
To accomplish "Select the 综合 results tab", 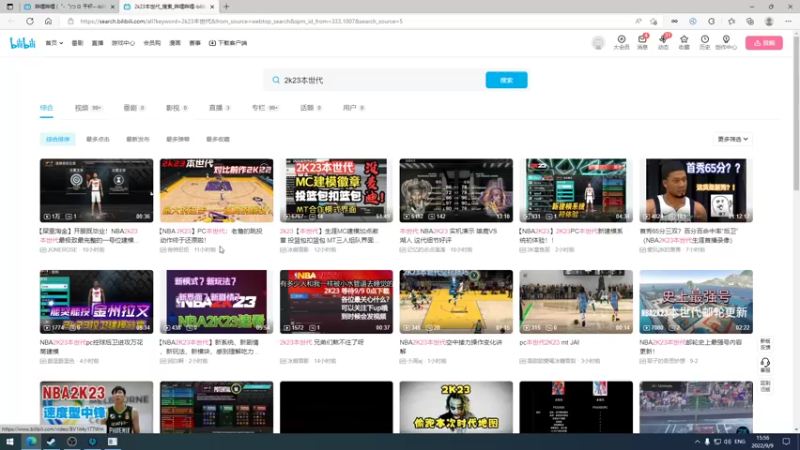I will point(46,108).
